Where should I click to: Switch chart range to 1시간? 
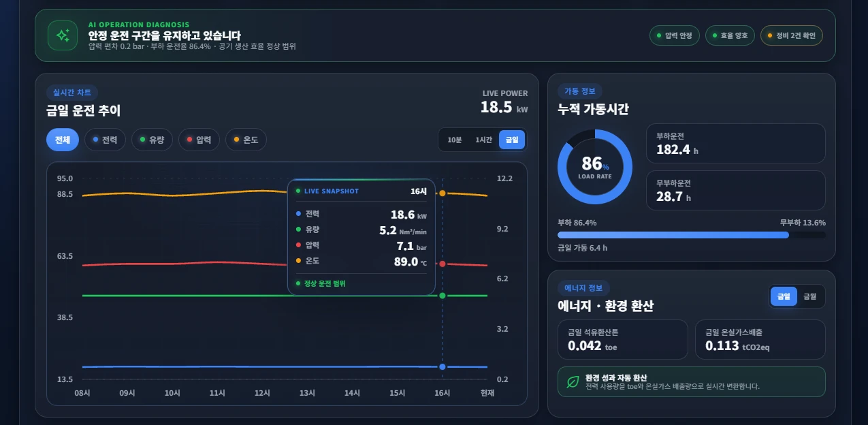click(483, 140)
